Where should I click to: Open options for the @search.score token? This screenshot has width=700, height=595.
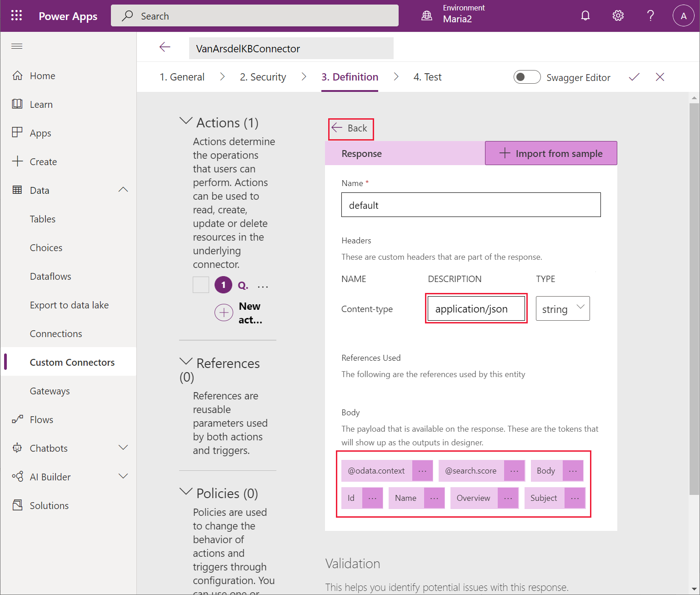(x=514, y=471)
